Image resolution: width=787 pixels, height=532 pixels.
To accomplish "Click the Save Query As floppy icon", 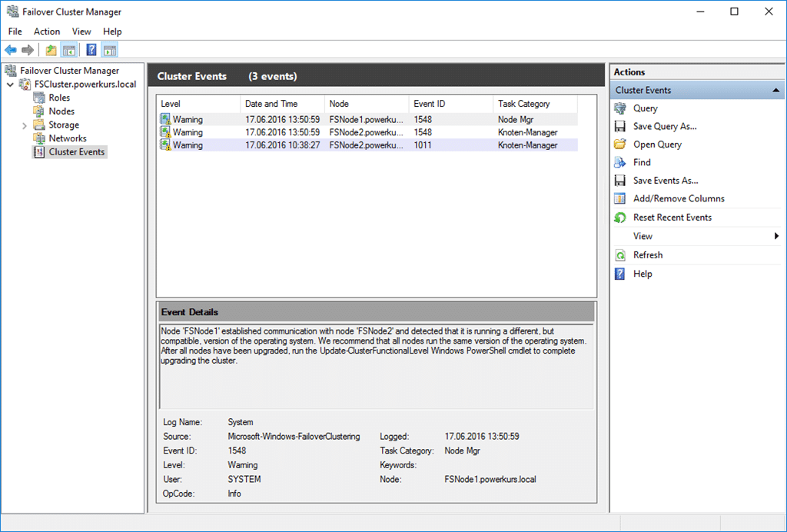I will (620, 127).
